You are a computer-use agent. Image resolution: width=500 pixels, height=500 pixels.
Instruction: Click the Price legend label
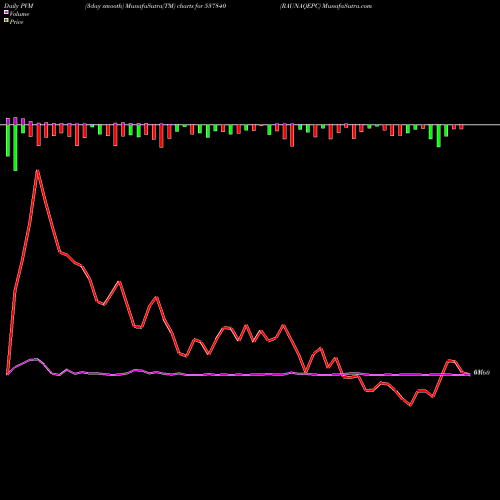point(16,22)
